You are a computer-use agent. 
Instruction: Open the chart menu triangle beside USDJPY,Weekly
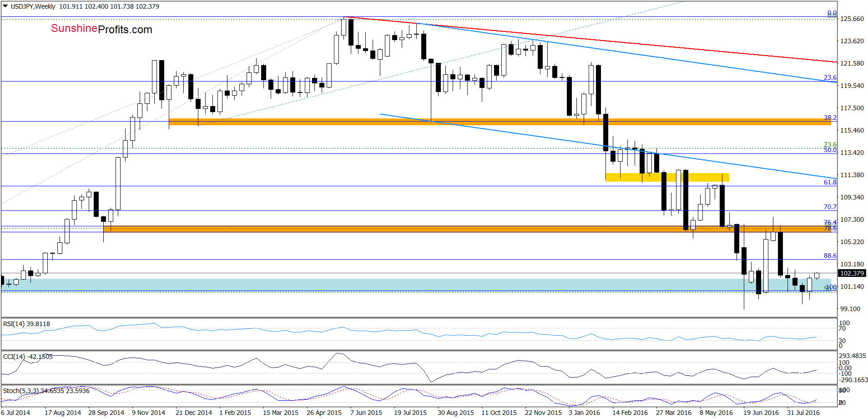(x=5, y=6)
